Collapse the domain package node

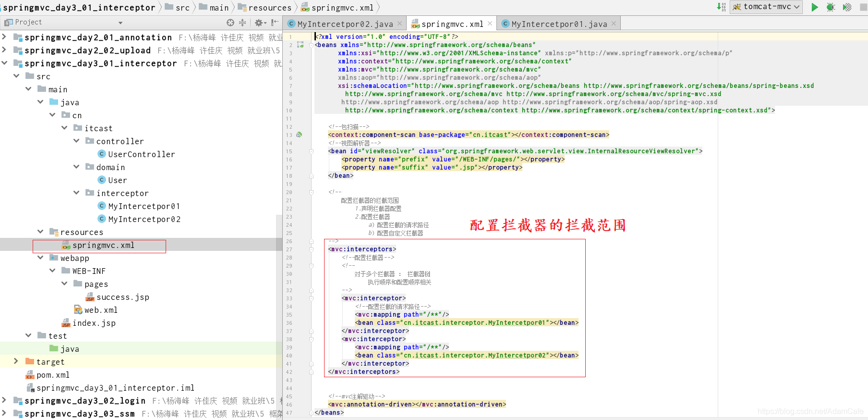[76, 167]
